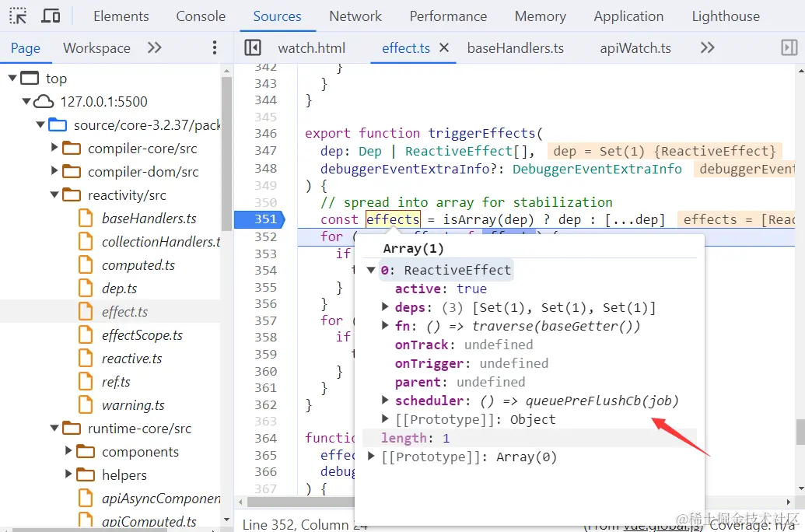The height and width of the screenshot is (532, 805).
Task: Switch to the baseHandlers.ts editor tab
Action: click(x=516, y=48)
